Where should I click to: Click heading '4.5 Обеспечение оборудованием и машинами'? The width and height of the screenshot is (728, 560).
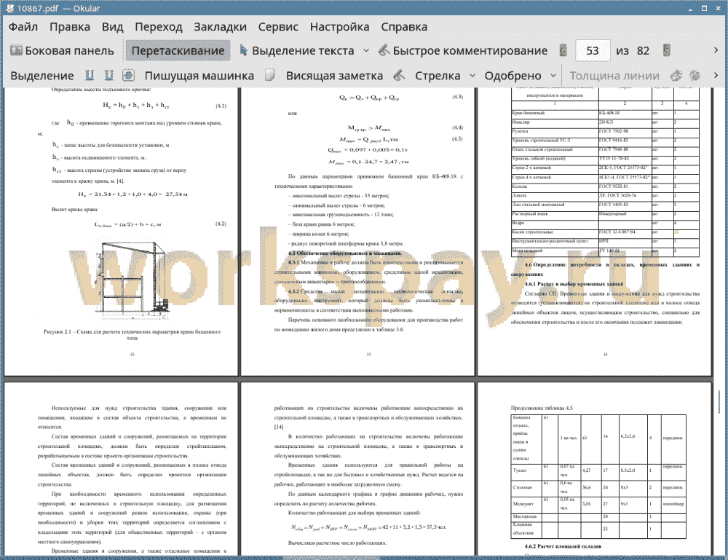point(344,253)
